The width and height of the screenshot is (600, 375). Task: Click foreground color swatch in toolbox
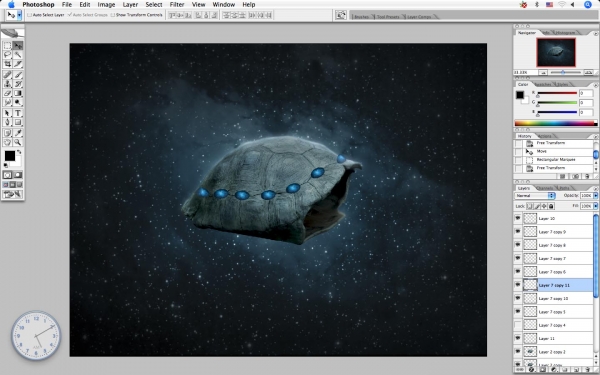[10, 156]
